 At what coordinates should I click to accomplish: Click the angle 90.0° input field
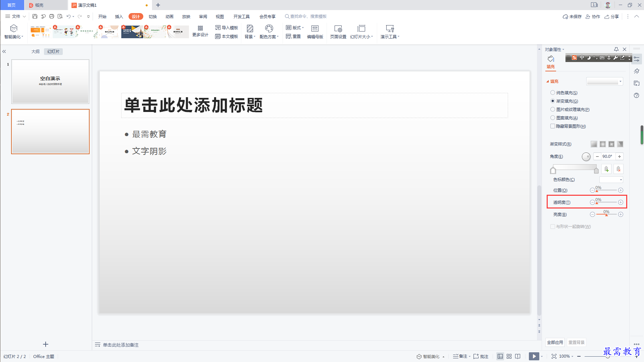pos(608,157)
